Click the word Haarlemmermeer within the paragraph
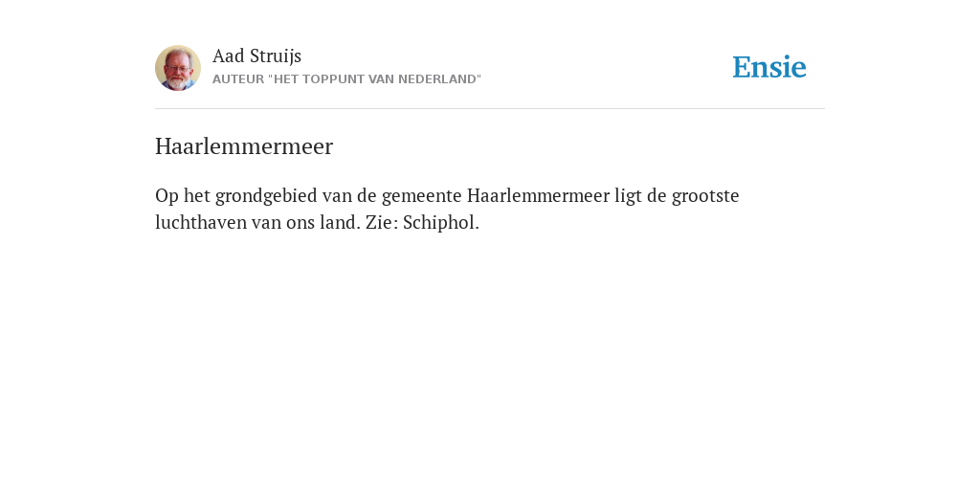Screen dimensions: 980x490 tap(538, 195)
